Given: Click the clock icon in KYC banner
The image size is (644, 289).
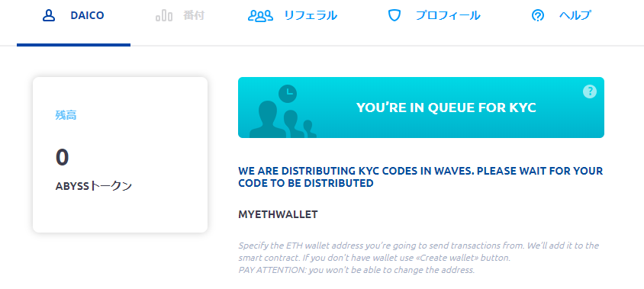Looking at the screenshot, I should point(288,94).
